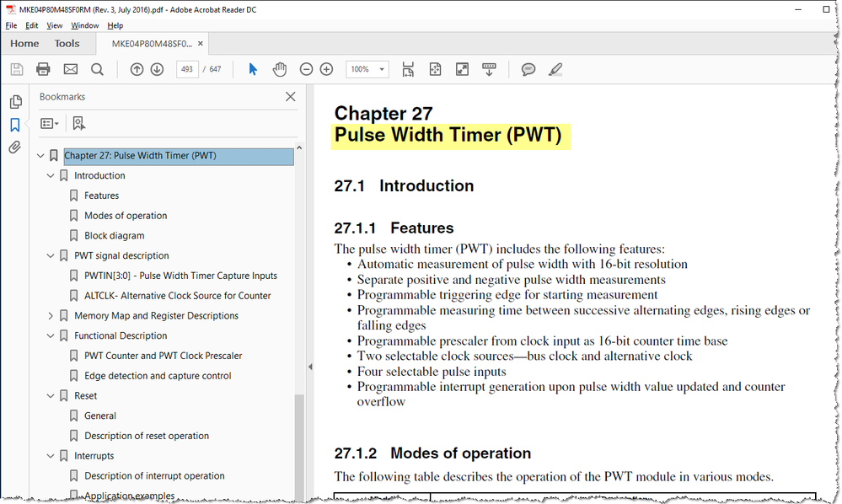This screenshot has height=504, width=842.
Task: Collapse navigation pane with splitter arrow
Action: [x=310, y=367]
